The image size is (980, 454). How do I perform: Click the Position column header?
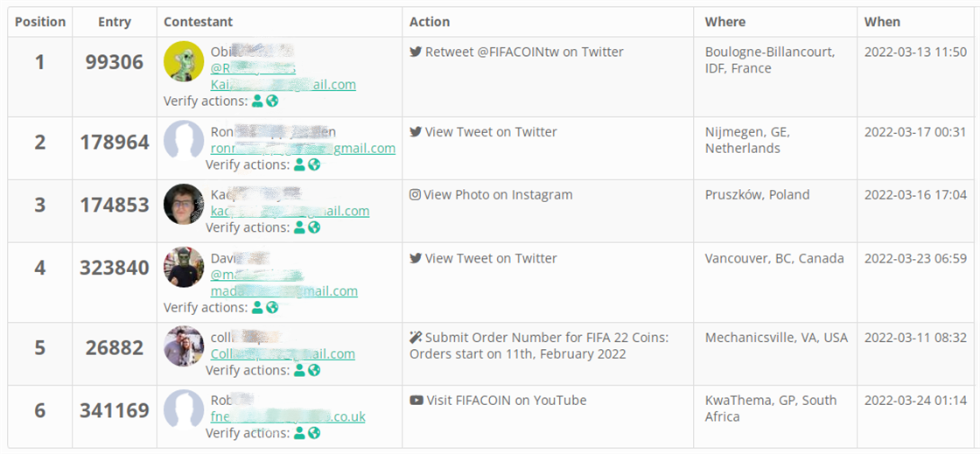40,22
